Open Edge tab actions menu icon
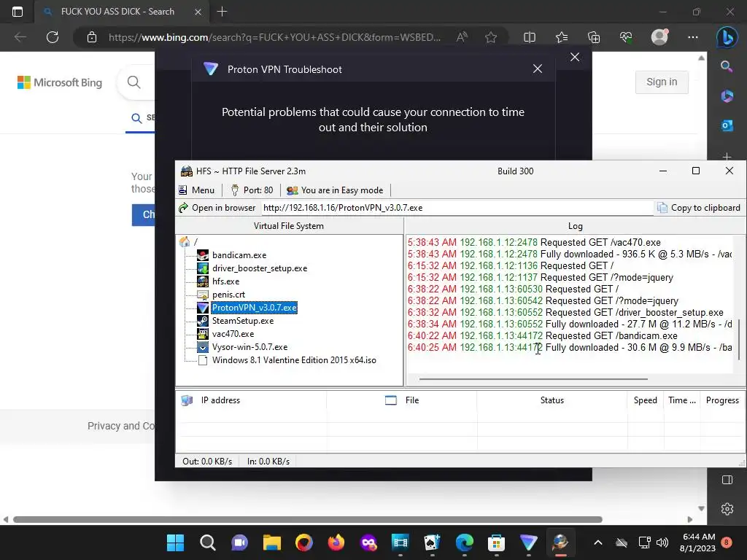 [x=18, y=12]
